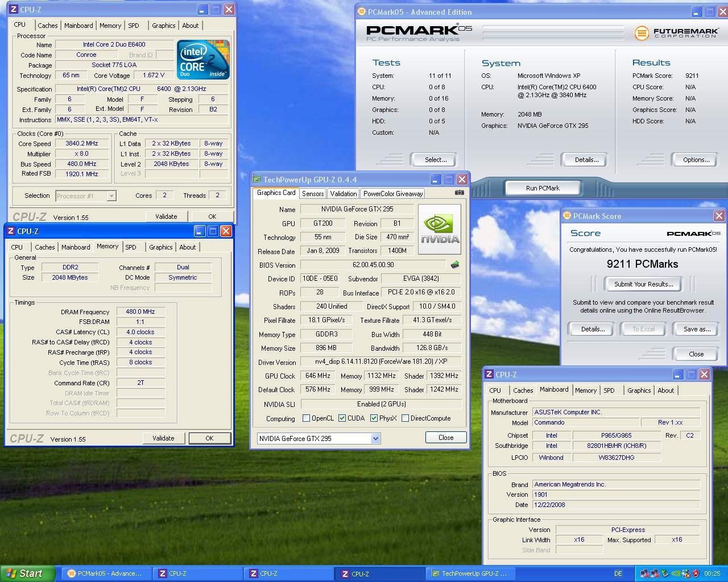
Task: Open Caches tab in top CPU-Z window
Action: point(48,26)
